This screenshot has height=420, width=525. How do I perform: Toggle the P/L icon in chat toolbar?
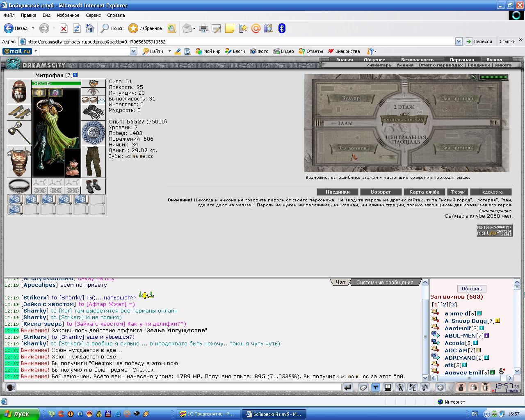tap(413, 387)
